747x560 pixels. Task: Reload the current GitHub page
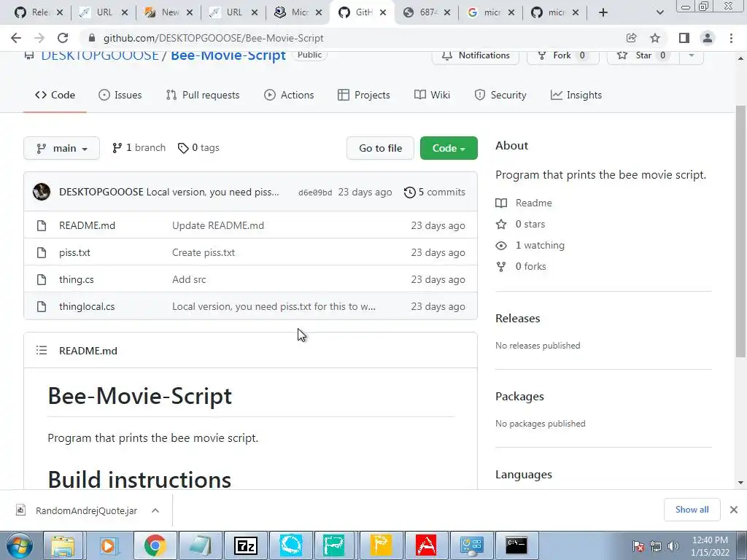63,38
